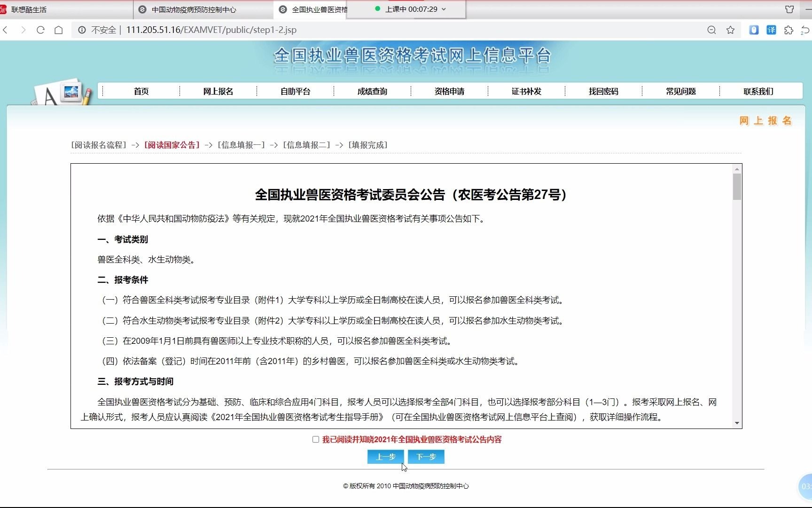Screen dimensions: 812x508
Task: Click the [填报完成] step text
Action: click(368, 145)
